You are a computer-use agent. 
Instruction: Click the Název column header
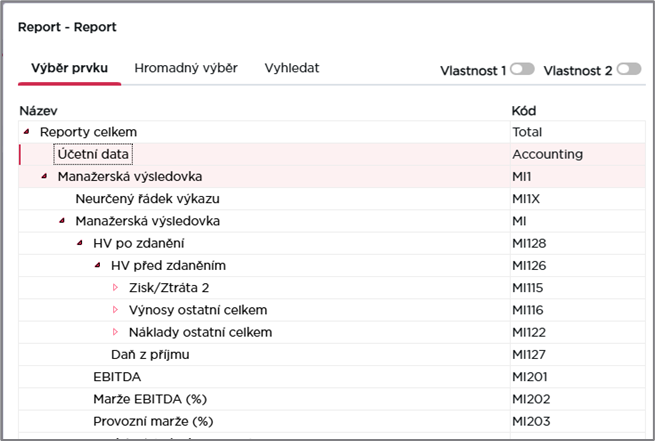[x=38, y=111]
